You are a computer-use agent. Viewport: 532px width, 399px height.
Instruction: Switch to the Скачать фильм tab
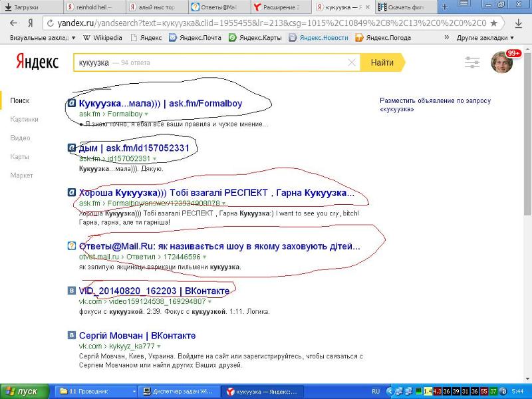pyautogui.click(x=406, y=7)
